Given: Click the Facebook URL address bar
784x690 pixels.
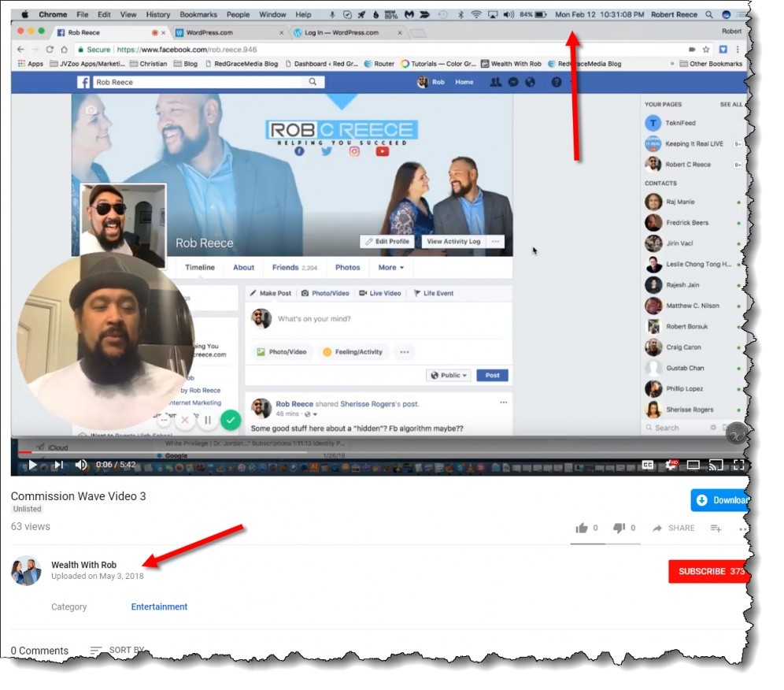Looking at the screenshot, I should [x=380, y=50].
